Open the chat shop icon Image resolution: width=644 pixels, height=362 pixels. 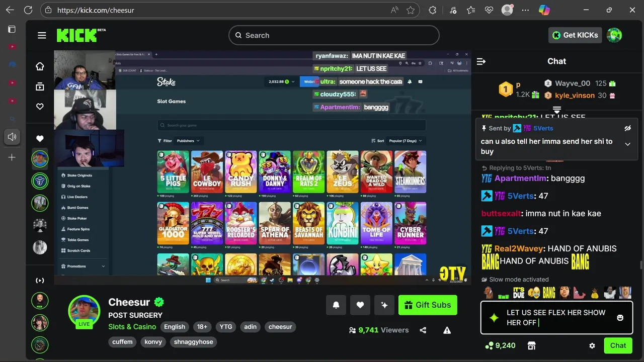[x=531, y=345]
